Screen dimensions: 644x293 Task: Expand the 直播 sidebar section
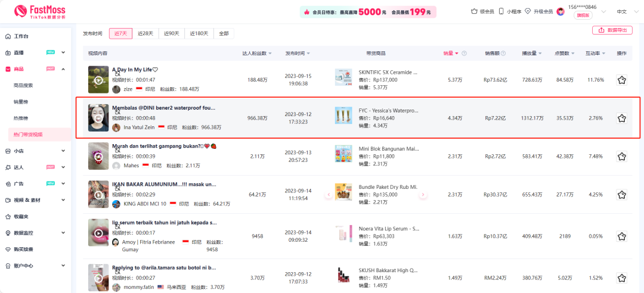[63, 53]
